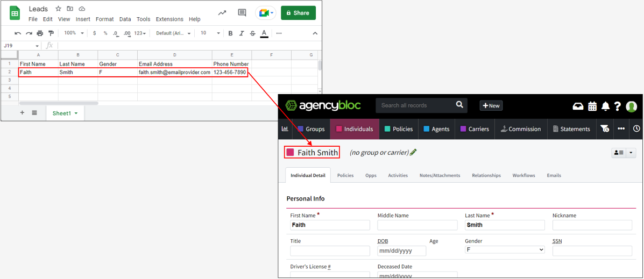
Task: Open the Extensions menu in Sheets
Action: pos(169,19)
